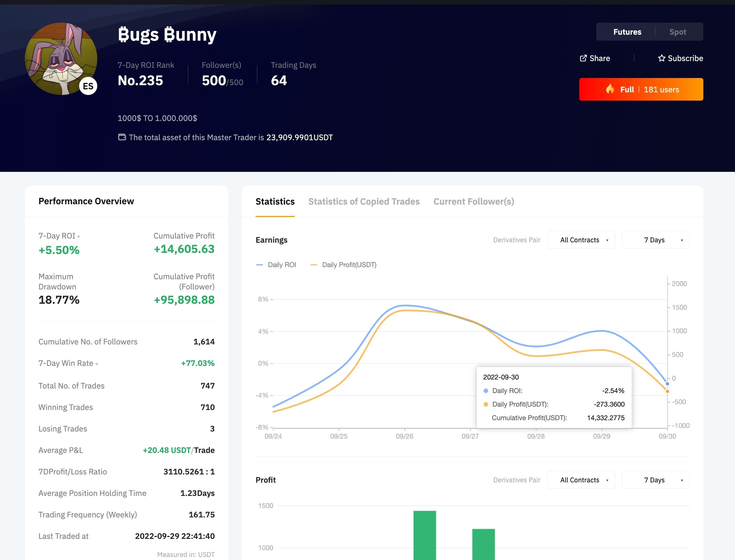Click Trading Days value 64

coord(279,81)
